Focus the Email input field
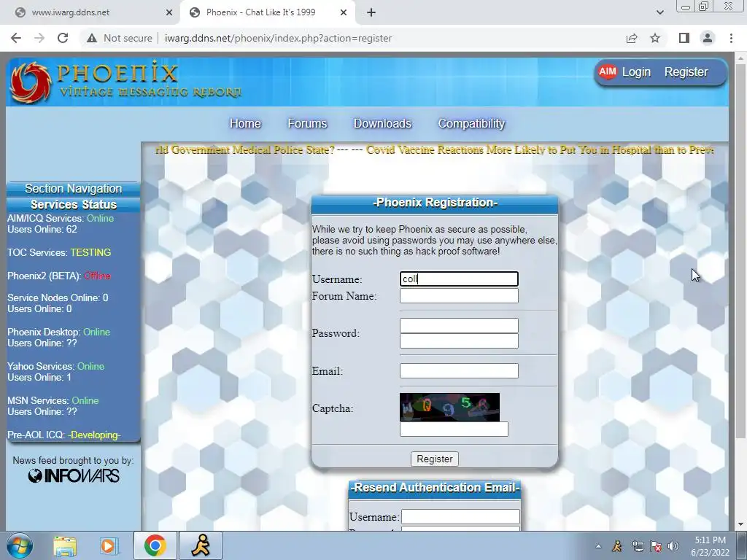 [x=459, y=371]
